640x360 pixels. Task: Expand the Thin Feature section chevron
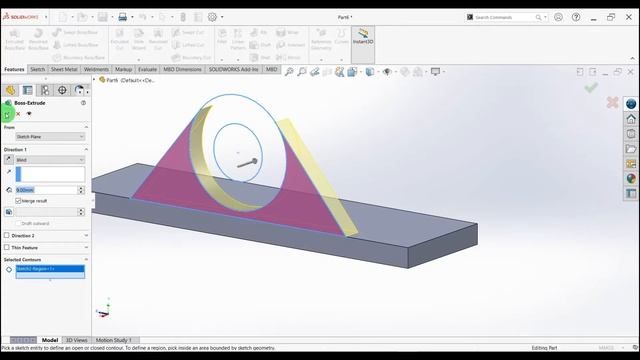(x=86, y=247)
